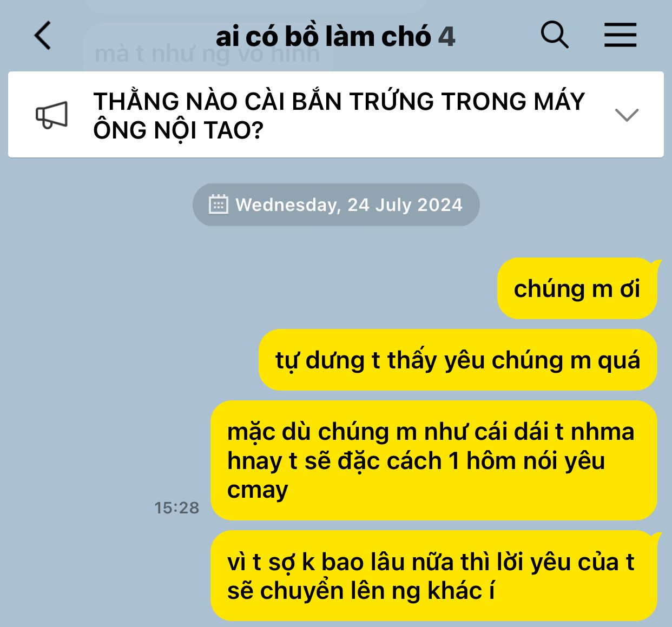
Task: Expand the pinned announcement with the chevron
Action: (627, 115)
